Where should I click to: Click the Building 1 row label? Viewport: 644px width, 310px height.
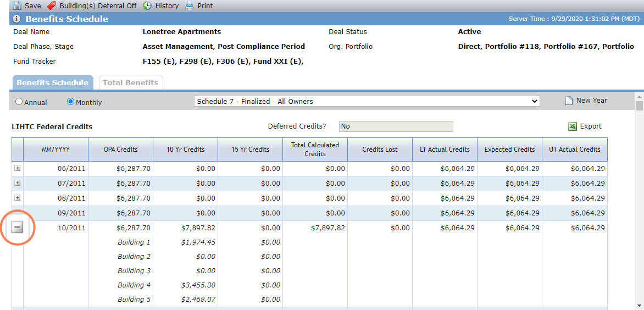click(x=134, y=242)
